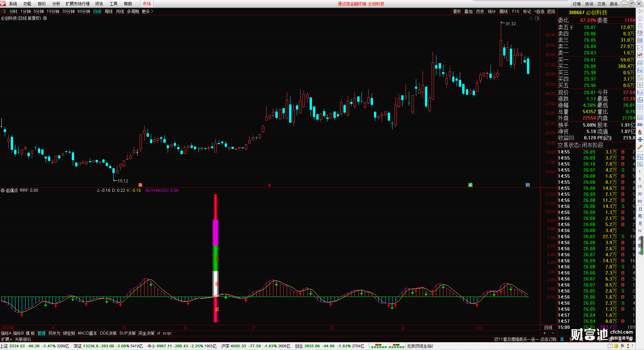Click the blue circle icon in sidebar
Image resolution: width=644 pixels, height=350 pixels.
[640, 107]
